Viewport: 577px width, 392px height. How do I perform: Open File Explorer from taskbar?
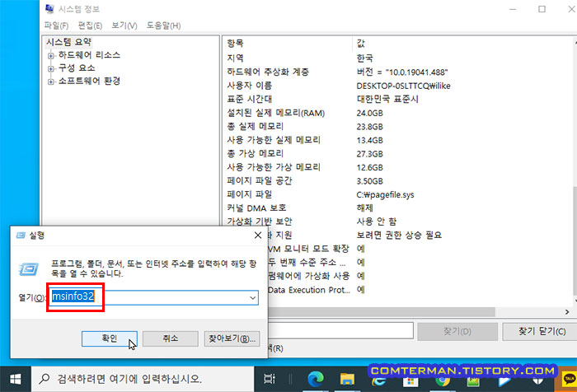coord(347,379)
